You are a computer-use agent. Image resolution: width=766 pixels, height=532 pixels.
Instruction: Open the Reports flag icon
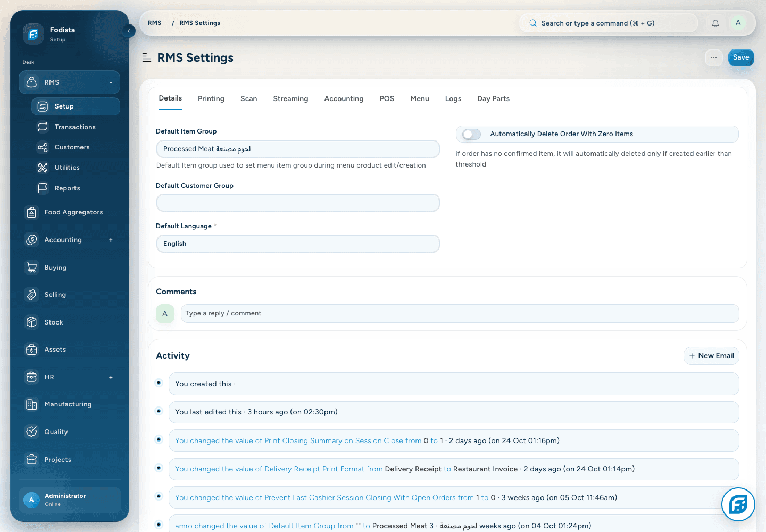click(x=43, y=188)
